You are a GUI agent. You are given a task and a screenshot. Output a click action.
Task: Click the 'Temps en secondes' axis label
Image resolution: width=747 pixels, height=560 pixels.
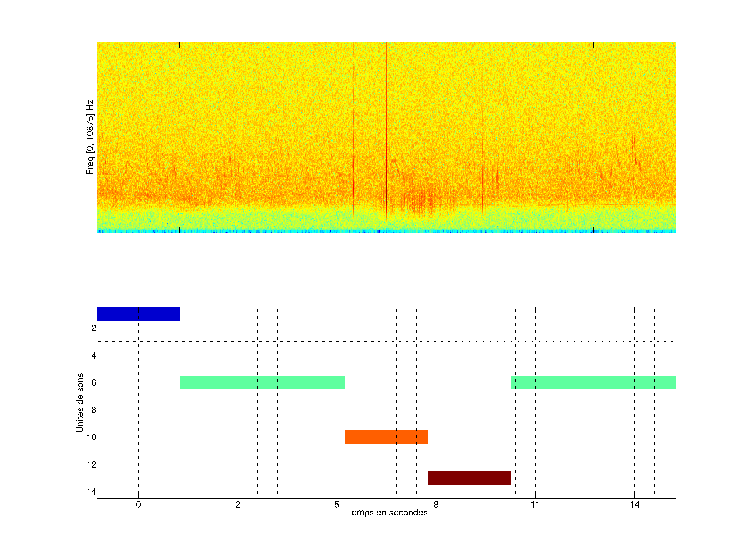387,512
